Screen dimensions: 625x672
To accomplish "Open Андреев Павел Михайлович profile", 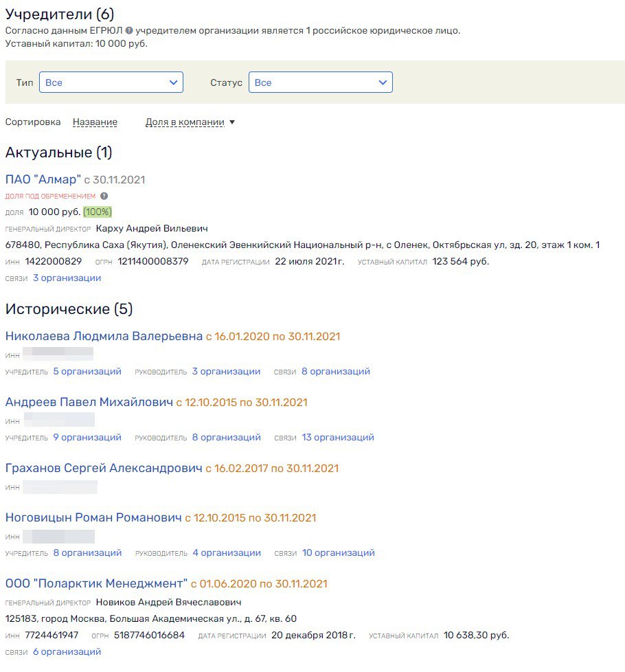I will [89, 402].
